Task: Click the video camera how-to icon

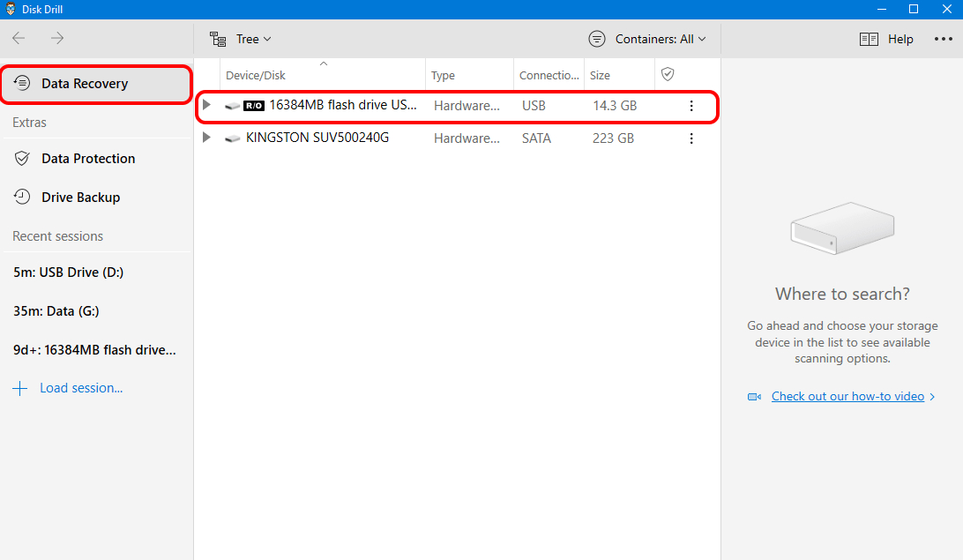Action: pos(754,397)
